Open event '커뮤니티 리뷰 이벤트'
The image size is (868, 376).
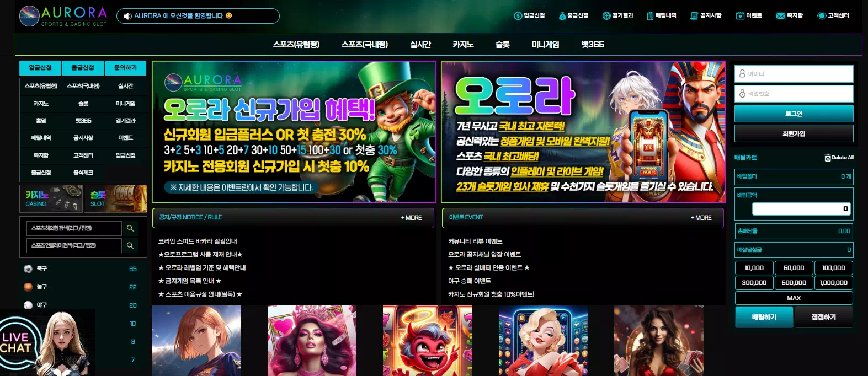[475, 241]
